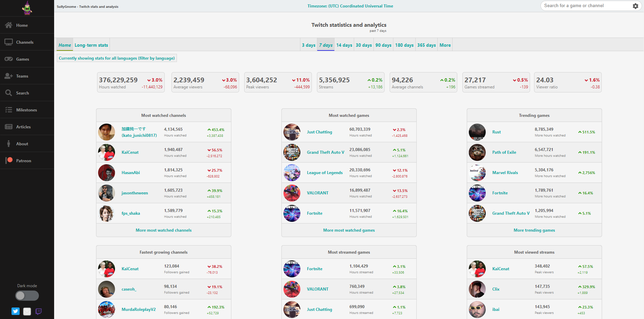Click the Milestones list icon
644x319 pixels.
[x=9, y=110]
